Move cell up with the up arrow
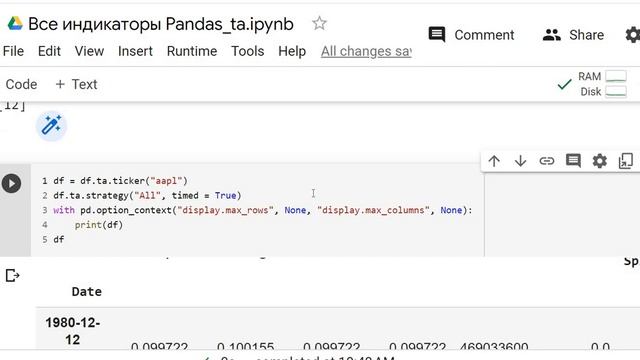The height and width of the screenshot is (360, 640). click(494, 161)
